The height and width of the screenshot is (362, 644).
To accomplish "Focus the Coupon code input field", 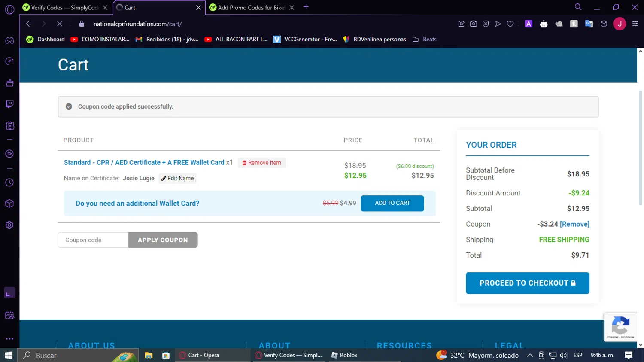I will [x=93, y=240].
